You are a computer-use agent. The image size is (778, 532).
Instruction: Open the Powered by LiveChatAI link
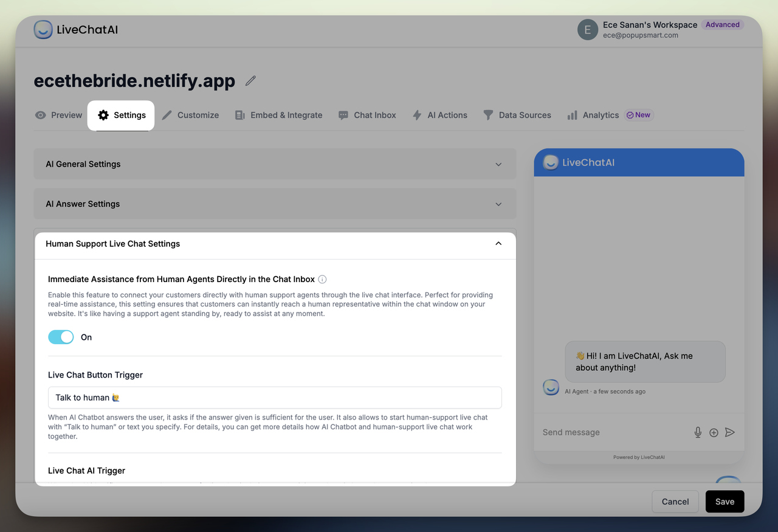(x=639, y=457)
